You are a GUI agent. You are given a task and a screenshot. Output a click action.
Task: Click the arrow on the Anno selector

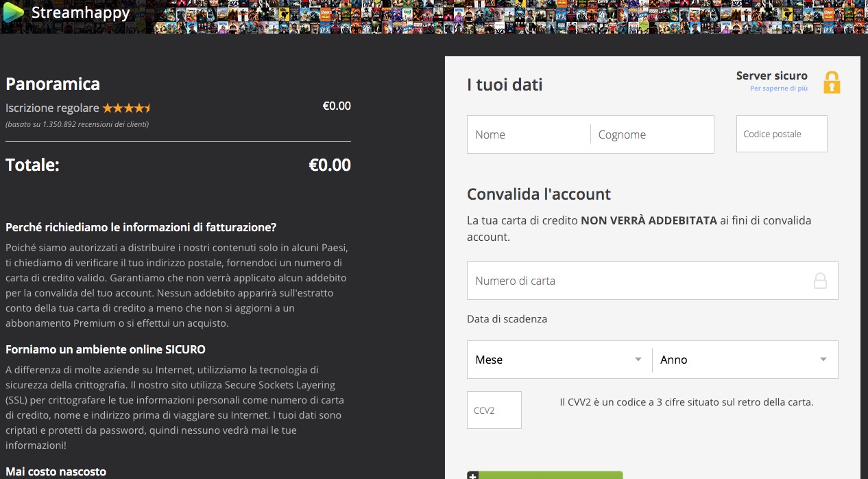click(823, 360)
